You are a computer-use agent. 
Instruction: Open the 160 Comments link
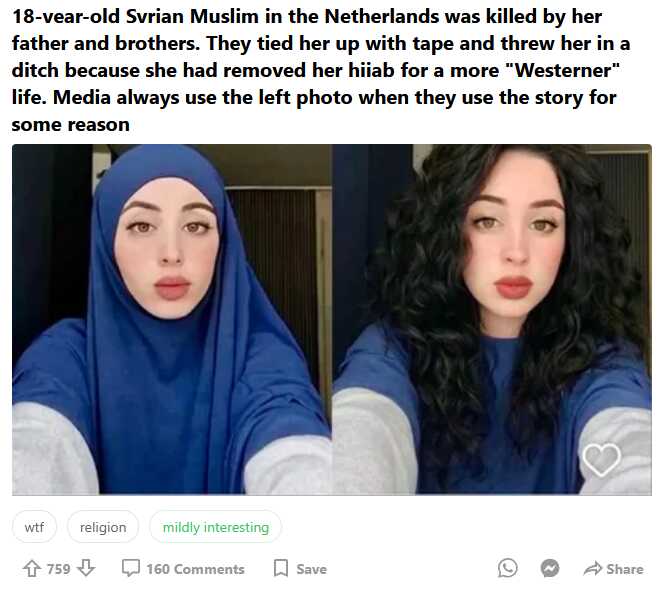tap(195, 569)
